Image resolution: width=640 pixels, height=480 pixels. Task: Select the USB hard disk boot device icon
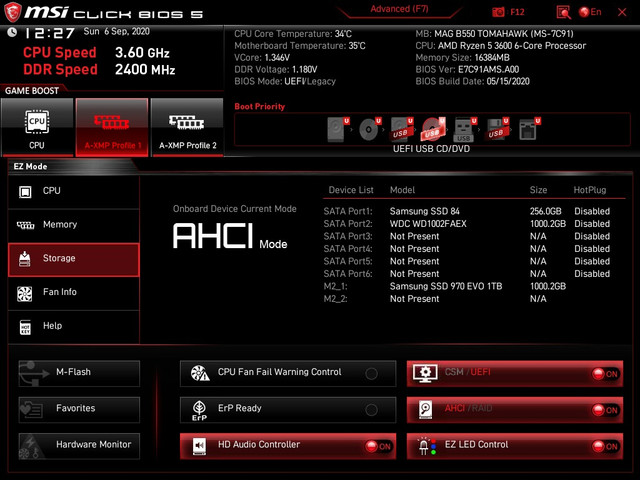402,129
